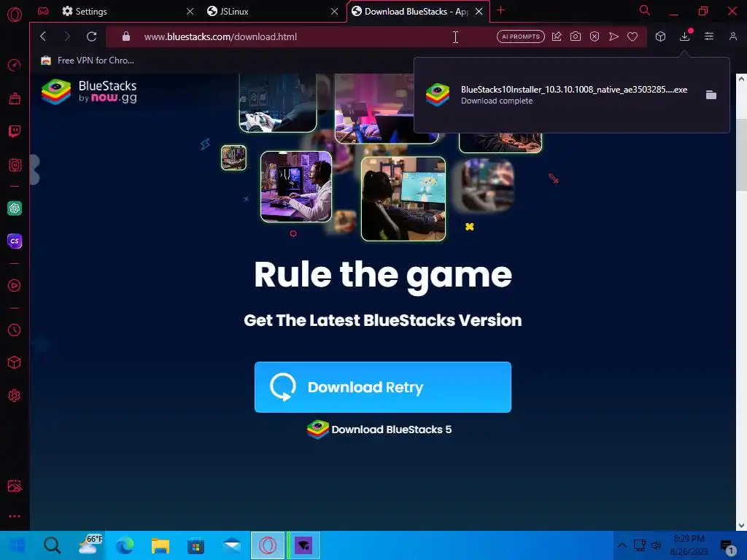
Task: Close the JSLinux tab
Action: [334, 12]
